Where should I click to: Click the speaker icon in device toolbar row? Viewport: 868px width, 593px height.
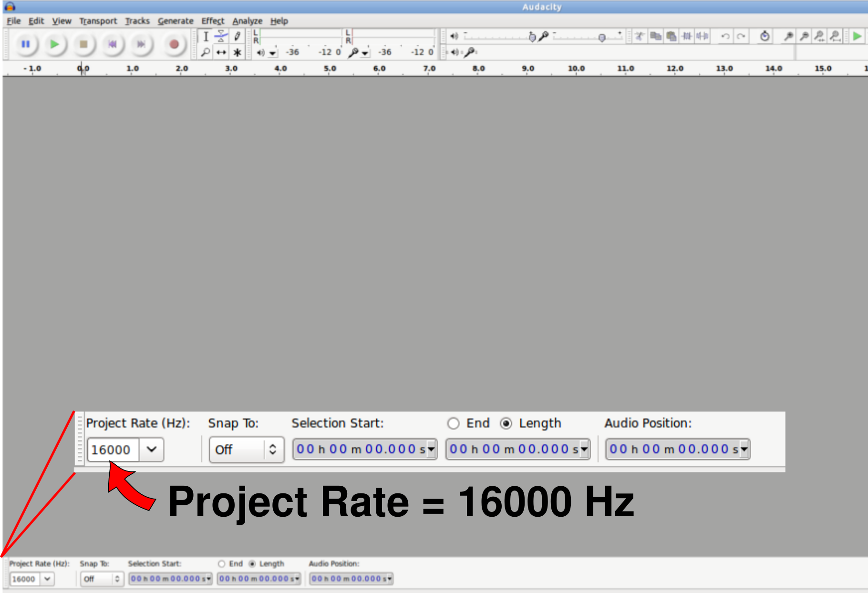pyautogui.click(x=454, y=52)
